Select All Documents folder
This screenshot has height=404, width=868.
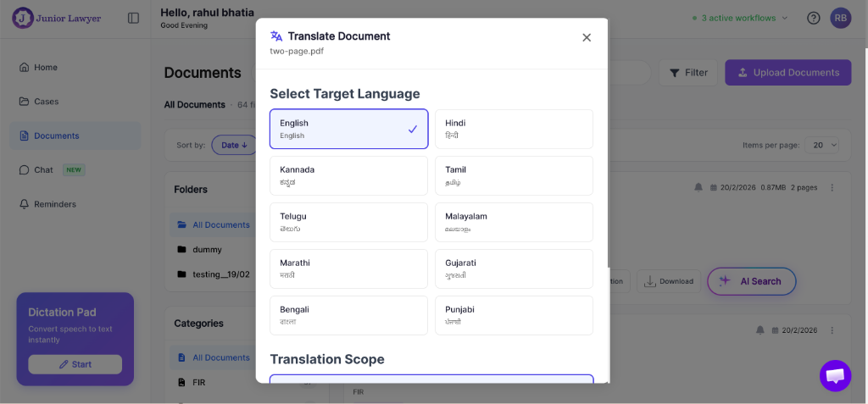point(213,224)
